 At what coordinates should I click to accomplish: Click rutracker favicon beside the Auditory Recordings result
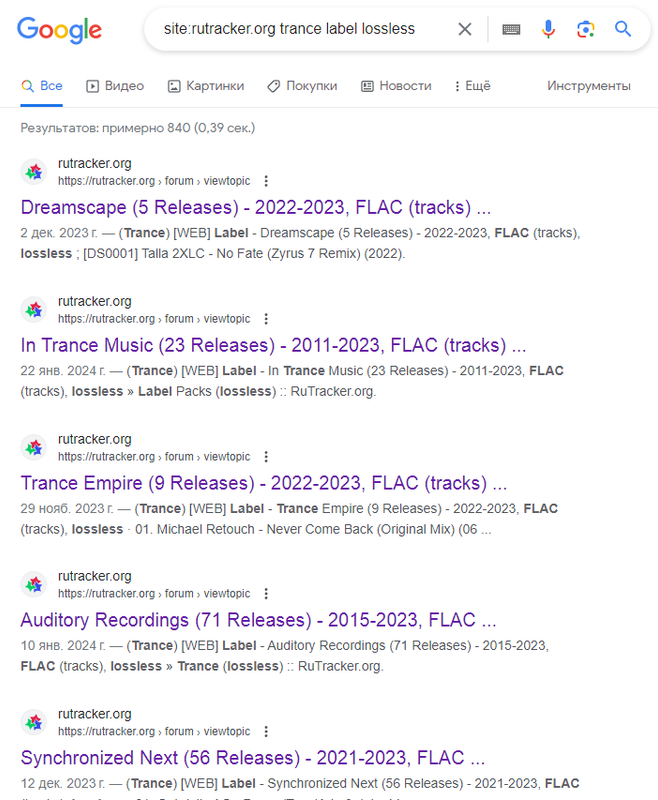tap(34, 585)
